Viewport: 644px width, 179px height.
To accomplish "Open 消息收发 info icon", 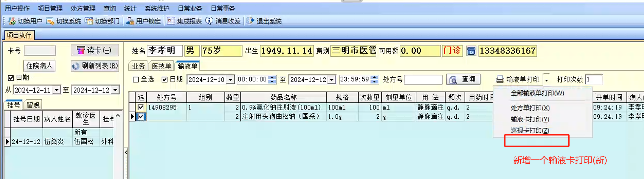I will click(x=209, y=21).
